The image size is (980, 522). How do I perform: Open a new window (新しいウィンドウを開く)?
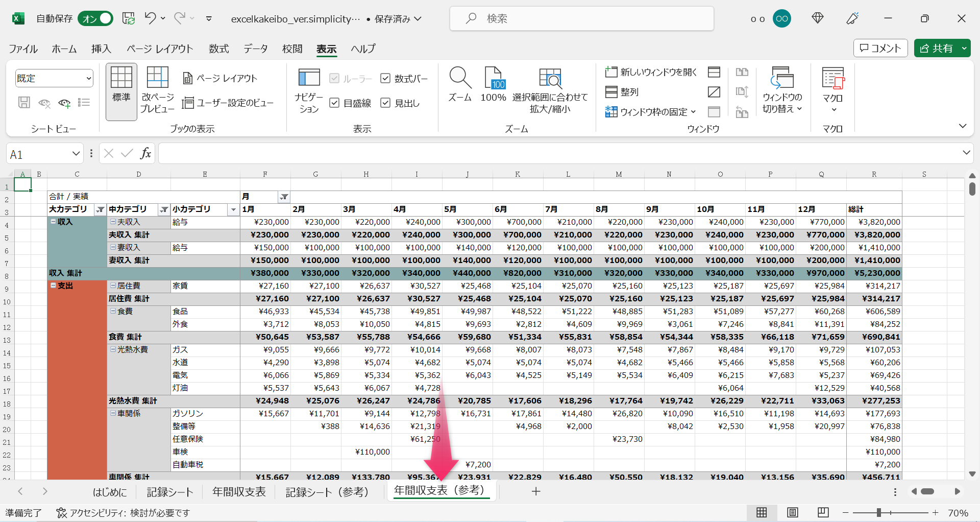coord(651,72)
